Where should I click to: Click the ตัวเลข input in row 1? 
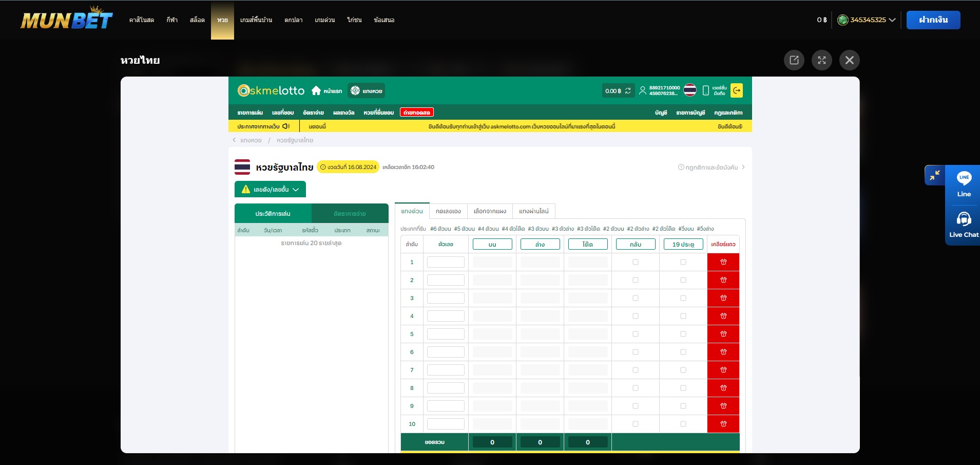pos(446,262)
